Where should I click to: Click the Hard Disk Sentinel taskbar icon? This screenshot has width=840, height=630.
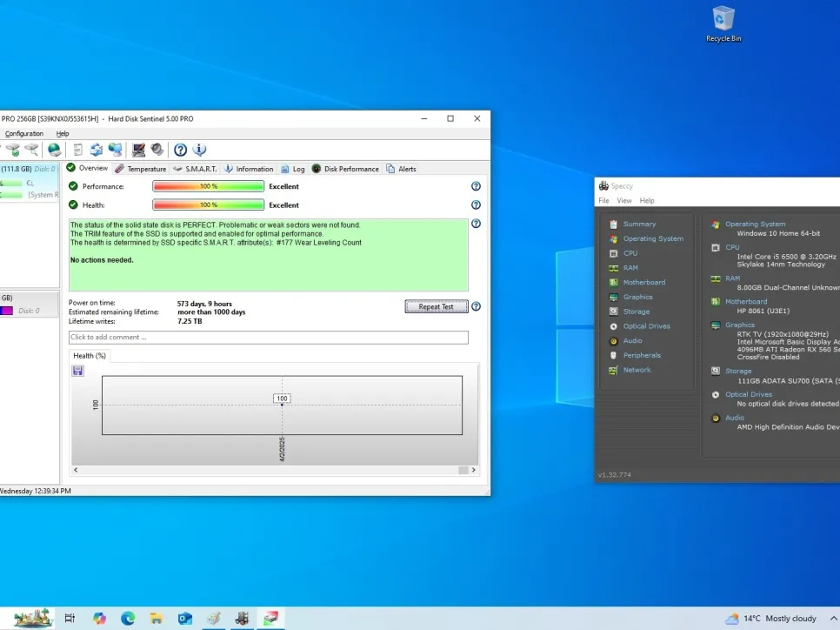(x=270, y=618)
